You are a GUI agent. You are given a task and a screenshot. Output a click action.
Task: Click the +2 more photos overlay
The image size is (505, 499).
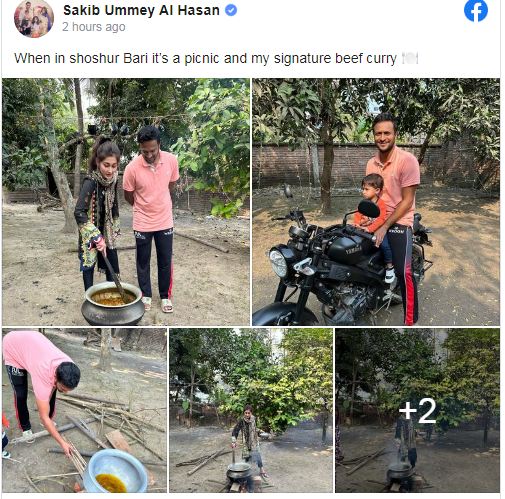[417, 410]
